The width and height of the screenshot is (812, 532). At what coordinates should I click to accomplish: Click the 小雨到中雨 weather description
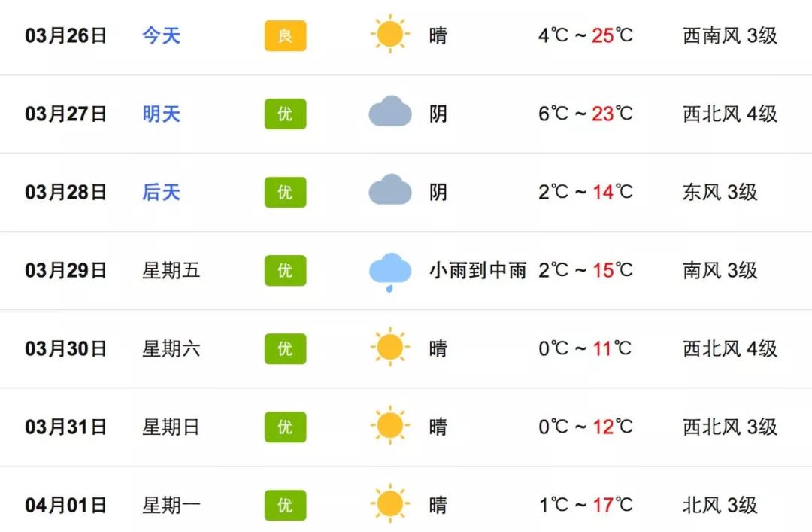[x=478, y=271]
